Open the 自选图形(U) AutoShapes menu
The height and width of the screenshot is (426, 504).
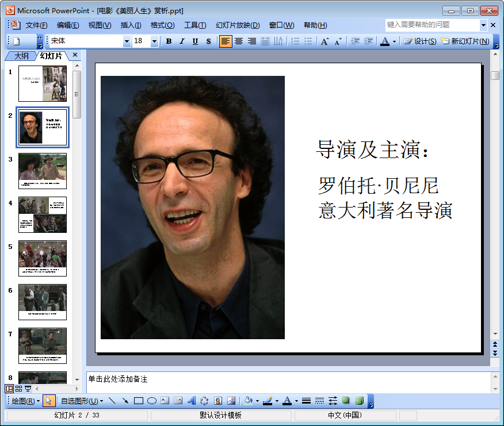click(x=82, y=401)
